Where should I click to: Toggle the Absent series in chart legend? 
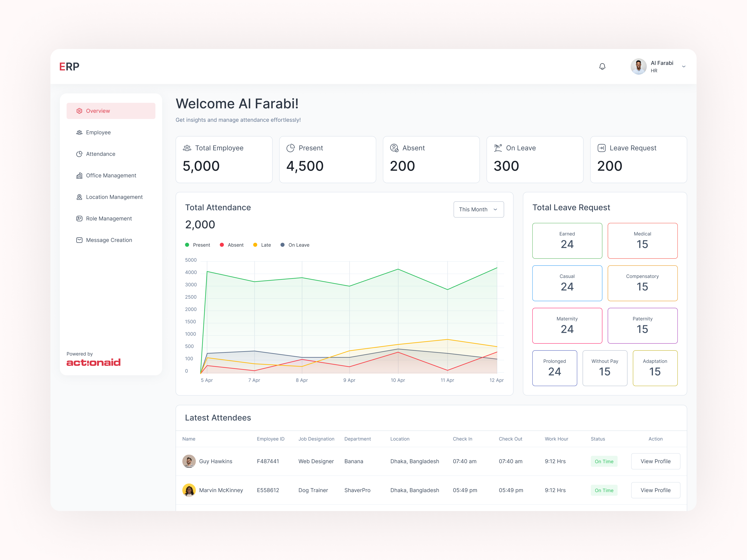pos(232,245)
